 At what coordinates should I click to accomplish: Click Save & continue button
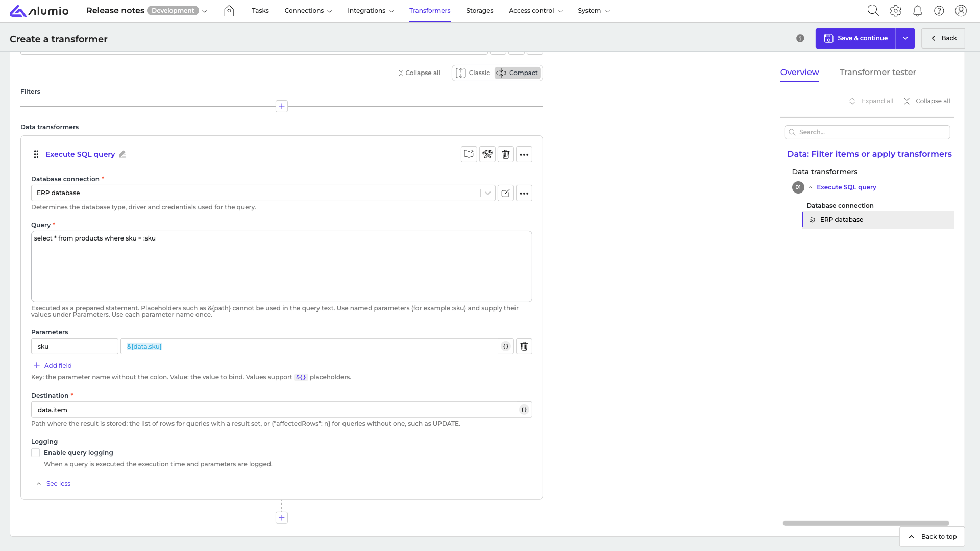click(x=856, y=38)
